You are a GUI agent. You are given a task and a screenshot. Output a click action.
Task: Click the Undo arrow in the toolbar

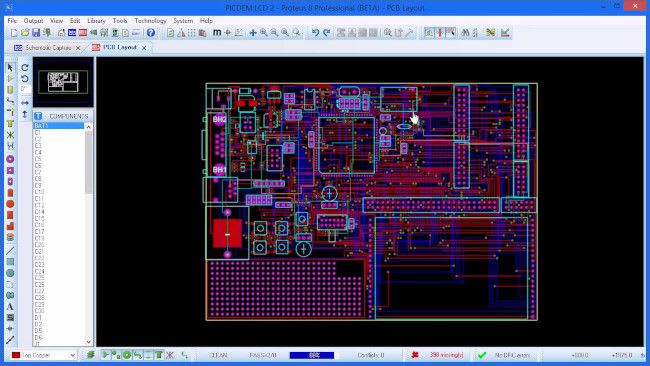point(315,32)
